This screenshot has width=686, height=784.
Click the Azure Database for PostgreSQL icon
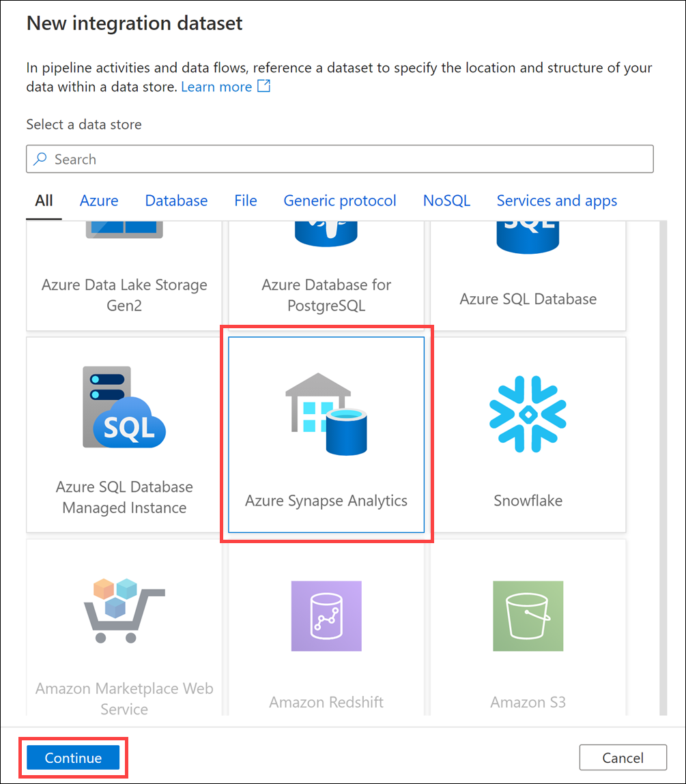pyautogui.click(x=326, y=234)
